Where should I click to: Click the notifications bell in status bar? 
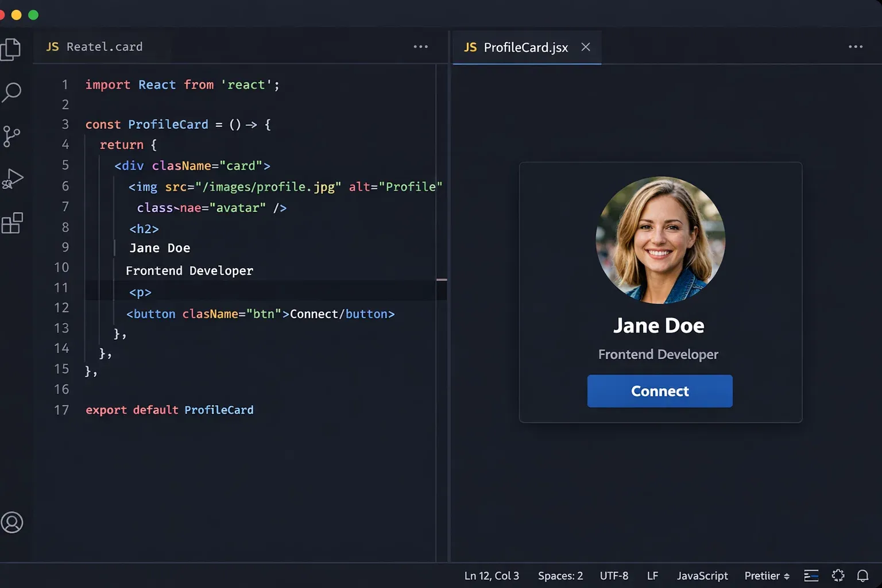coord(862,575)
